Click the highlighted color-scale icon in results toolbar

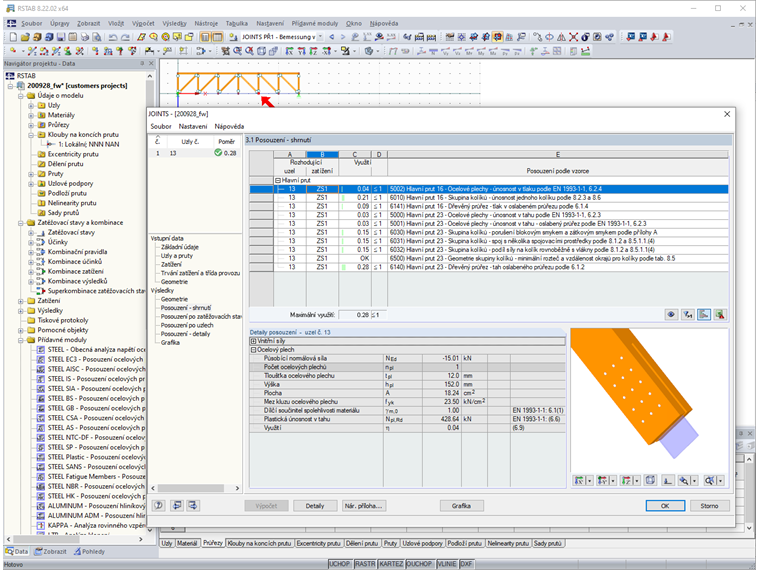[x=704, y=315]
